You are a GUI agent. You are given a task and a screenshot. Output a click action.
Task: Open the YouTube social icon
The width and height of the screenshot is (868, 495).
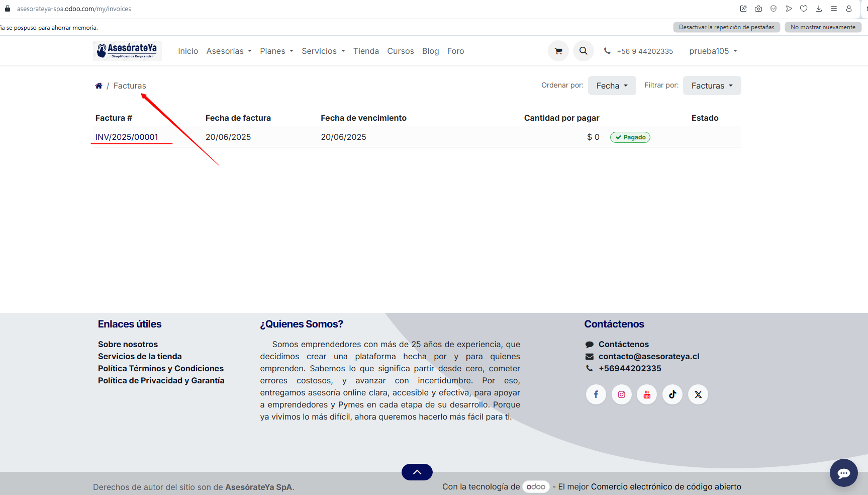pyautogui.click(x=647, y=394)
